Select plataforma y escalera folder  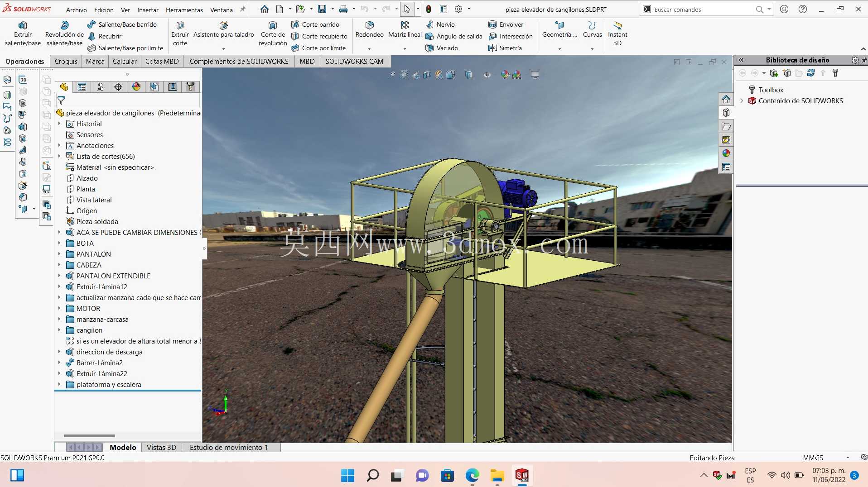pyautogui.click(x=109, y=384)
